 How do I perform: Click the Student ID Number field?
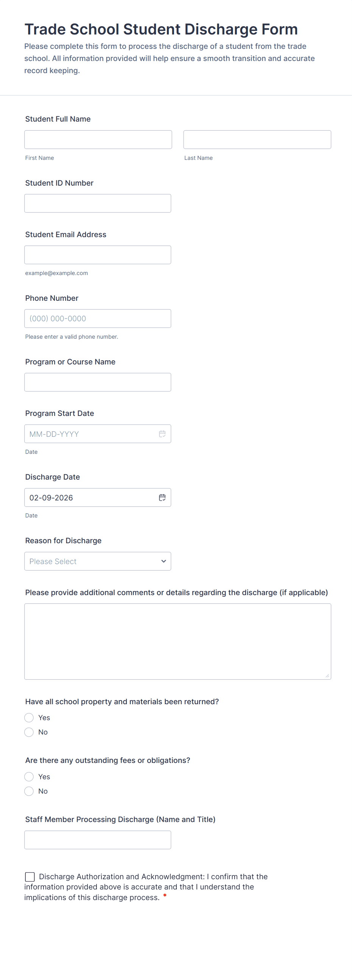(98, 203)
